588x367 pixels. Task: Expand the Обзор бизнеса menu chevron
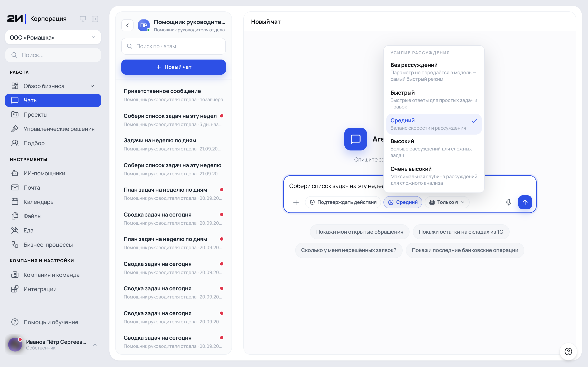[x=92, y=86]
